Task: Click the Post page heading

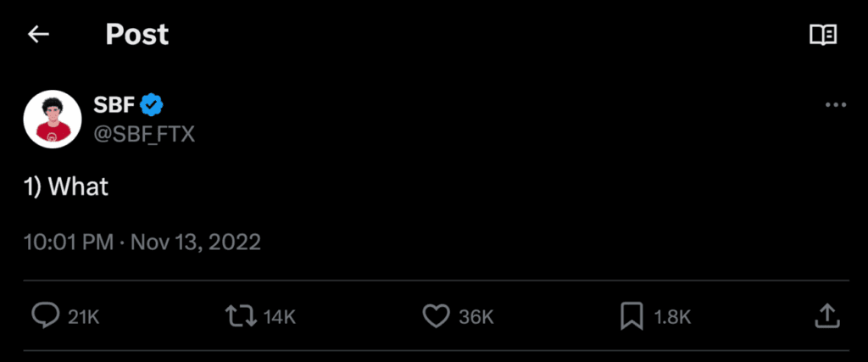Action: (x=136, y=35)
